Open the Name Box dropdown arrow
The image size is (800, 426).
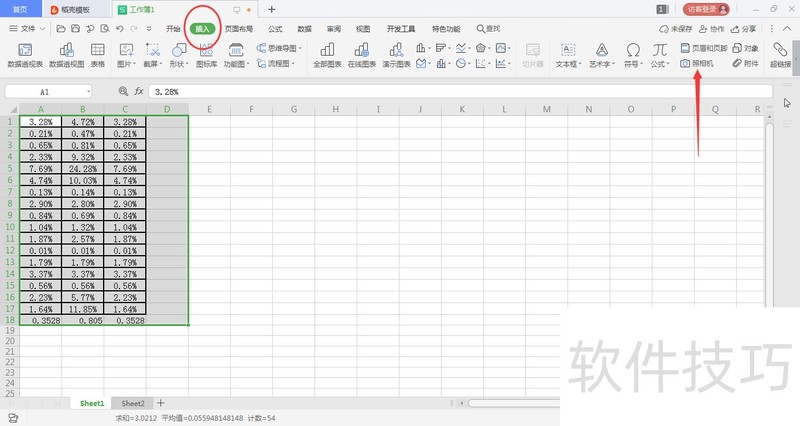tap(88, 92)
